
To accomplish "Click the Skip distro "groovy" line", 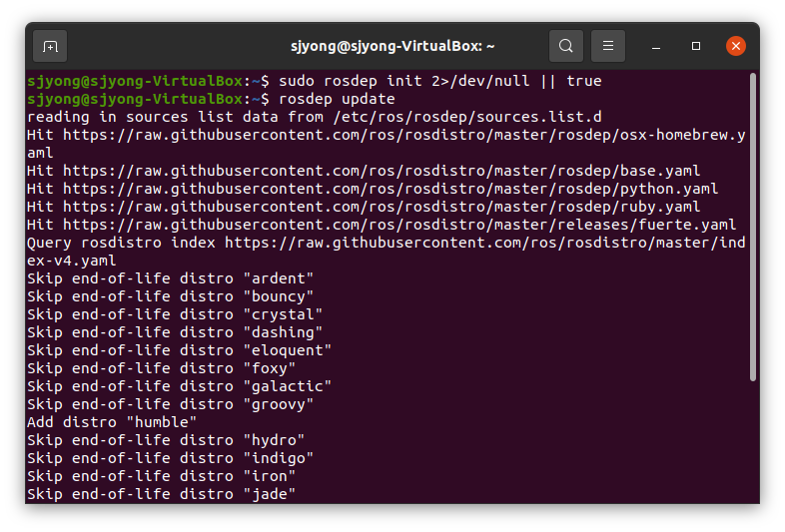I will tap(170, 405).
